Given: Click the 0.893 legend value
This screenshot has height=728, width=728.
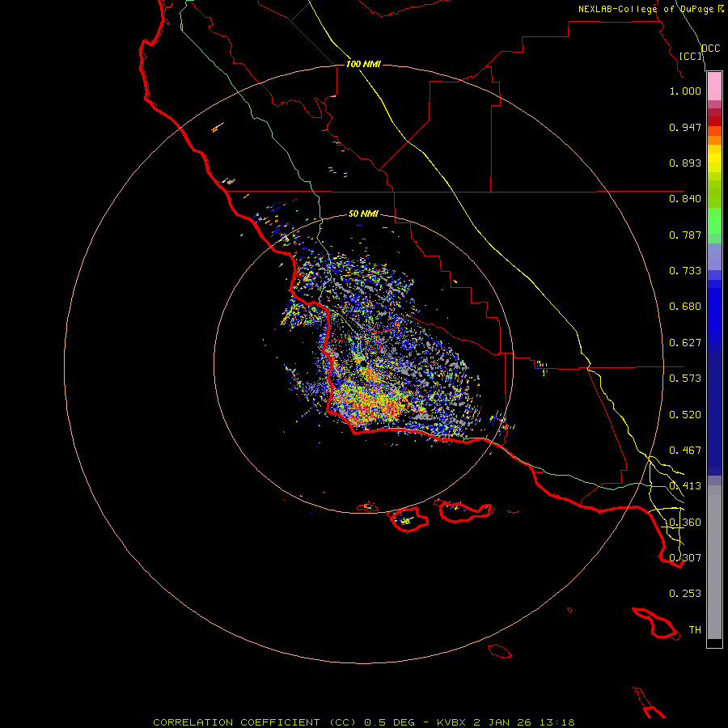Looking at the screenshot, I should (685, 163).
